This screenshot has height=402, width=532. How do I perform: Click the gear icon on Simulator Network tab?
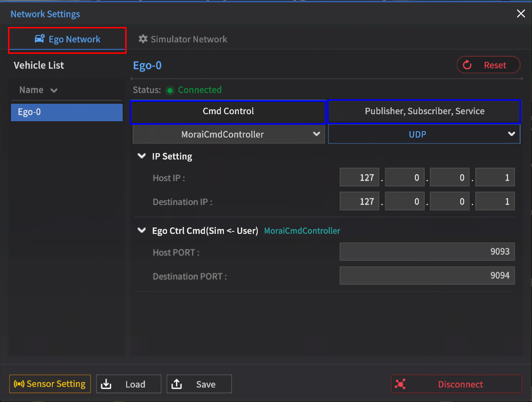point(143,39)
